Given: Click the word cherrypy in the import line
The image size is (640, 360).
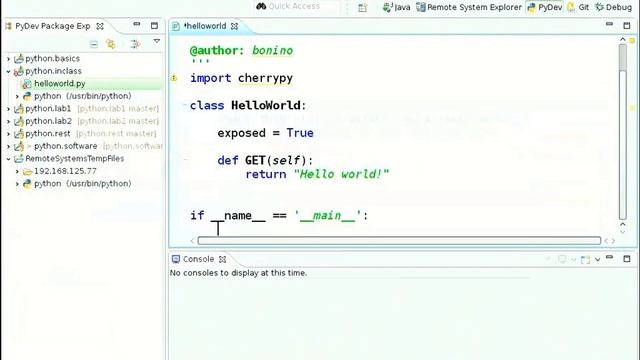Looking at the screenshot, I should tap(265, 78).
